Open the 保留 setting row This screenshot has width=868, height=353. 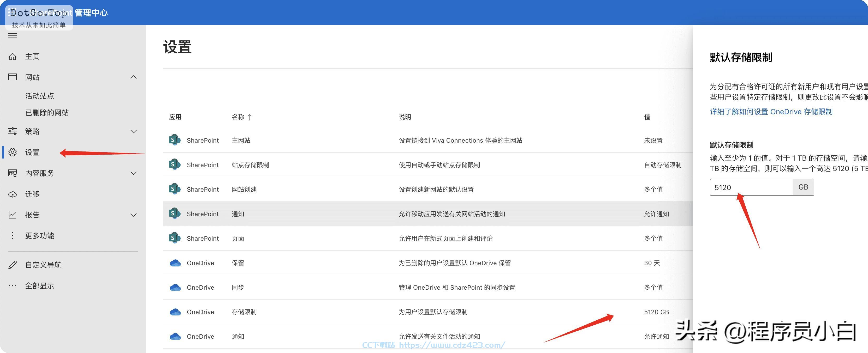[427, 263]
